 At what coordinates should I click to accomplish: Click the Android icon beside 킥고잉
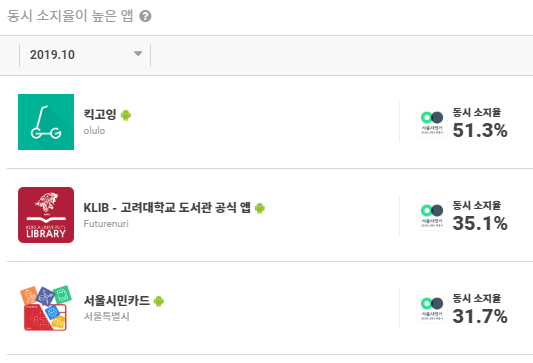[126, 115]
